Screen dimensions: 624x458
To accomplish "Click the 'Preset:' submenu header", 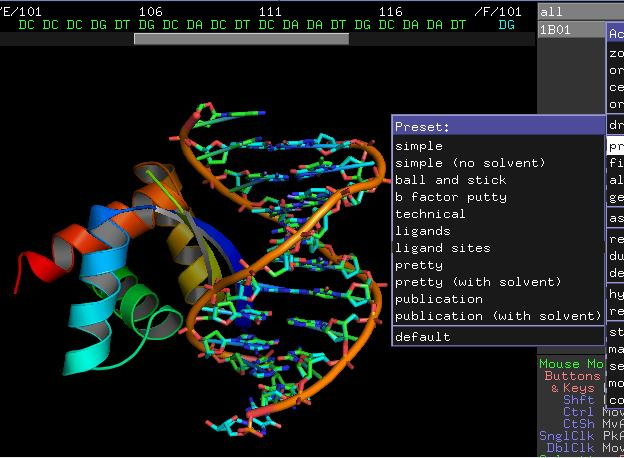I will (498, 127).
